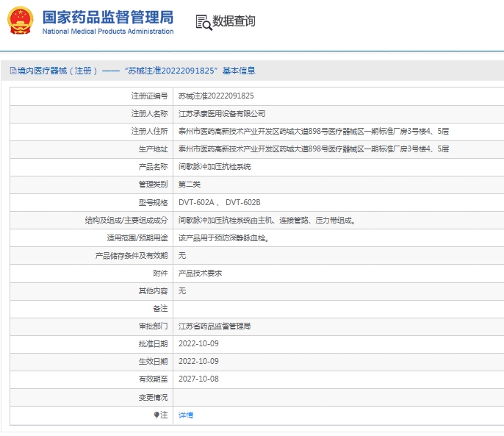Click the 产品名称 label cell
The image size is (504, 436).
pos(92,167)
